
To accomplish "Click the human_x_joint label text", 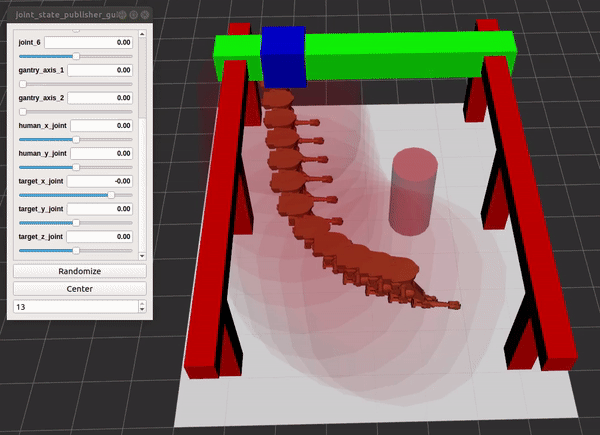I will pos(42,125).
